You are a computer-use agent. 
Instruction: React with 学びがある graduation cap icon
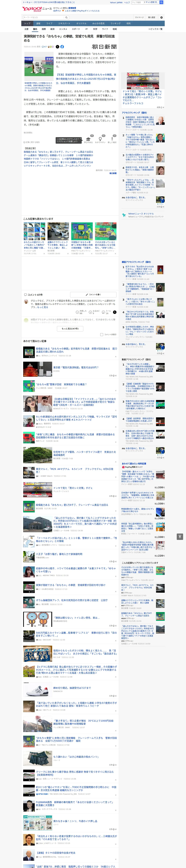(x=89, y=139)
